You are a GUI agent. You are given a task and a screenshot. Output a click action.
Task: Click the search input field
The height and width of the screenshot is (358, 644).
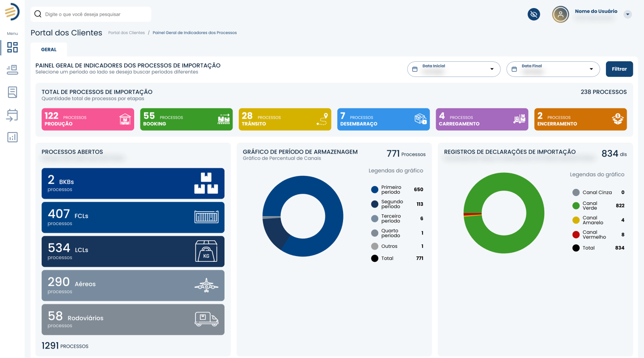pos(96,14)
